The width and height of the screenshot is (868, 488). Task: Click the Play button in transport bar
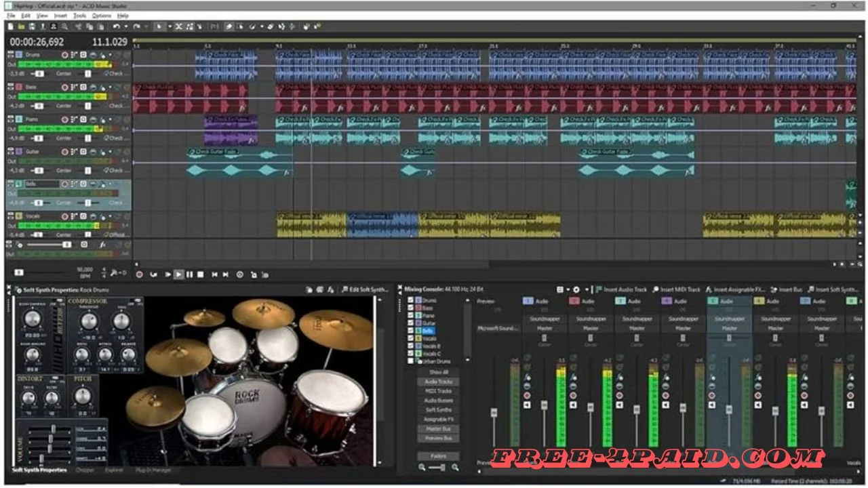click(178, 274)
